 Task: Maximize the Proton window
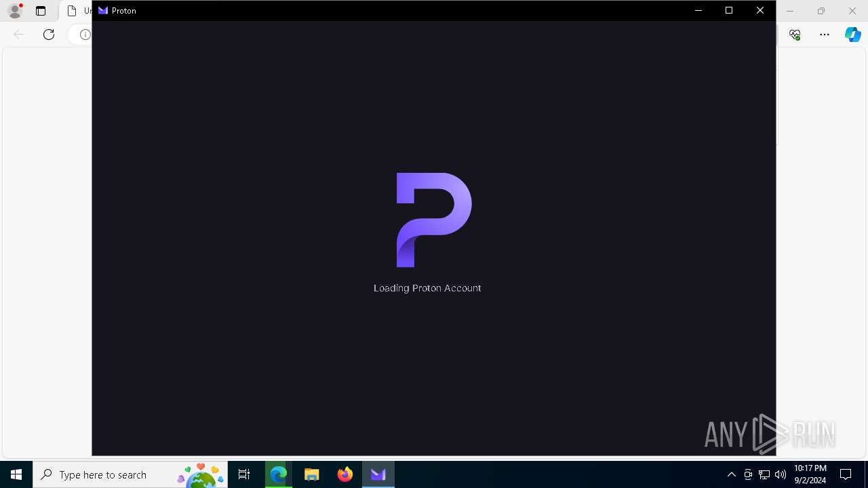(729, 10)
